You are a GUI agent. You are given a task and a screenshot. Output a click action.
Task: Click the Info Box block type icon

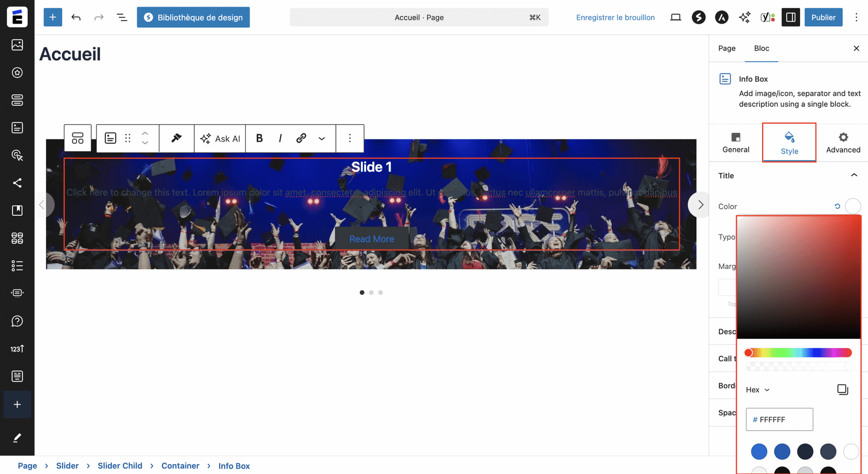(111, 138)
